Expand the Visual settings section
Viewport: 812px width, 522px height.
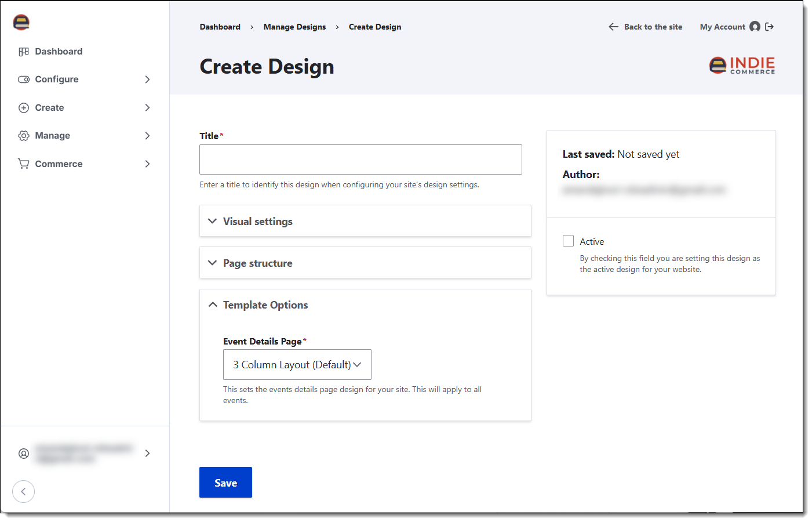click(365, 221)
